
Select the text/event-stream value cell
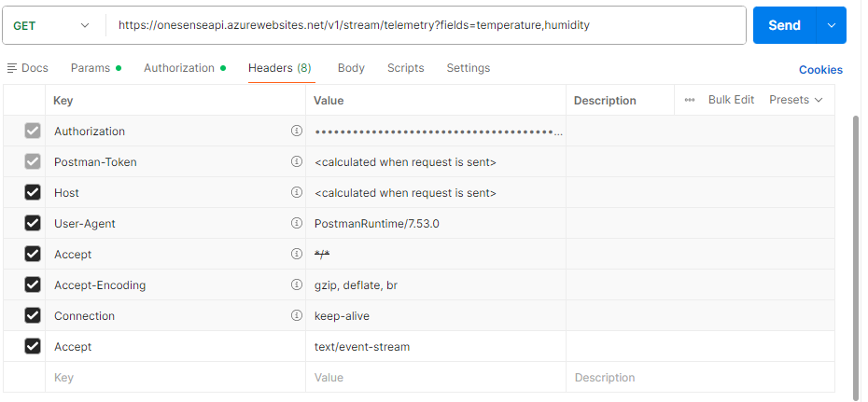click(436, 347)
